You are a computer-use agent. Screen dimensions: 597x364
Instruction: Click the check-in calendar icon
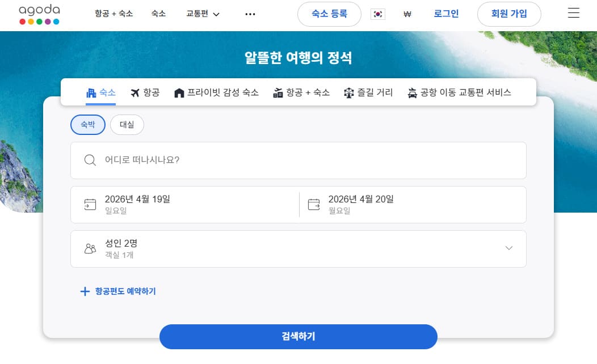90,204
